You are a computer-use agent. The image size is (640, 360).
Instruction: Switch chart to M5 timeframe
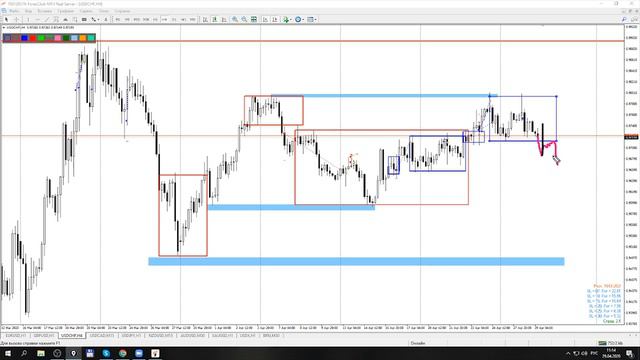pos(127,19)
